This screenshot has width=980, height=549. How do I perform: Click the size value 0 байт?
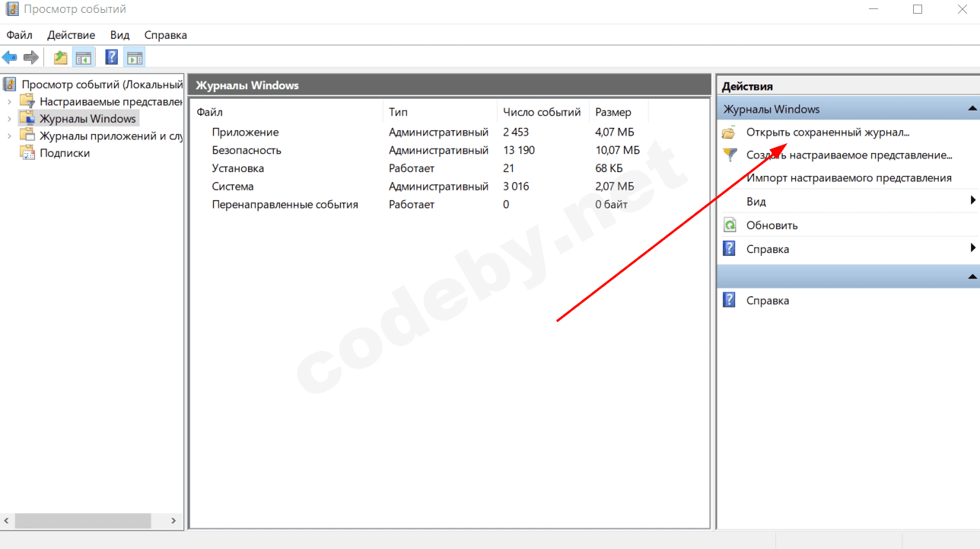point(612,205)
